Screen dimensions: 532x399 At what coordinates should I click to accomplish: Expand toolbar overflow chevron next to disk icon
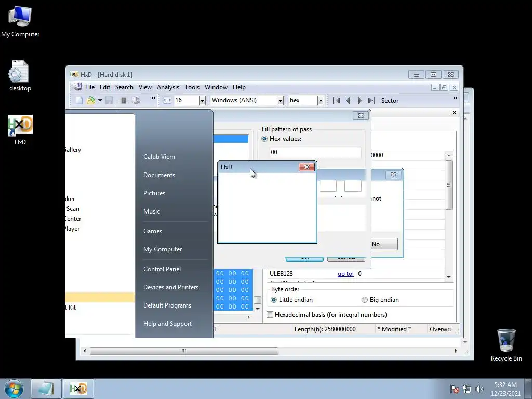pos(153,98)
